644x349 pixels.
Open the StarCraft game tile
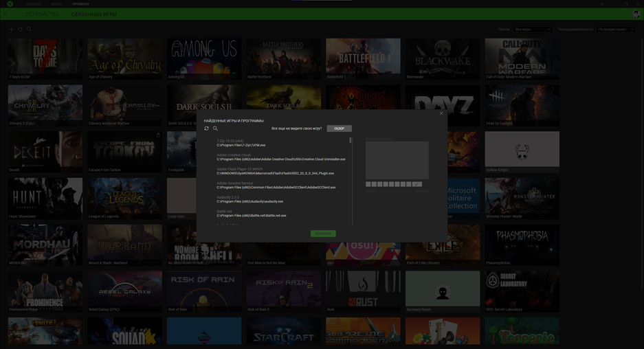point(284,331)
